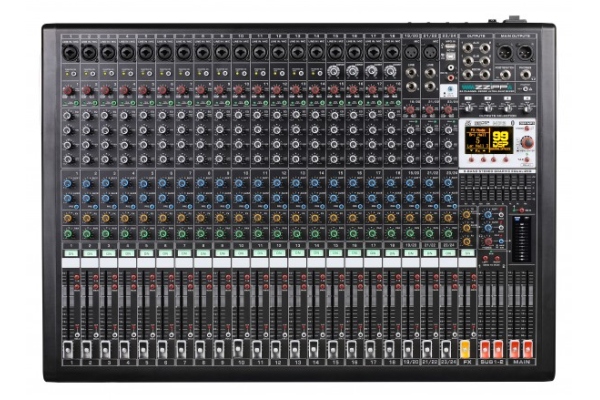Toggle the channel 9 ON button
600x400 pixels.
(222, 253)
